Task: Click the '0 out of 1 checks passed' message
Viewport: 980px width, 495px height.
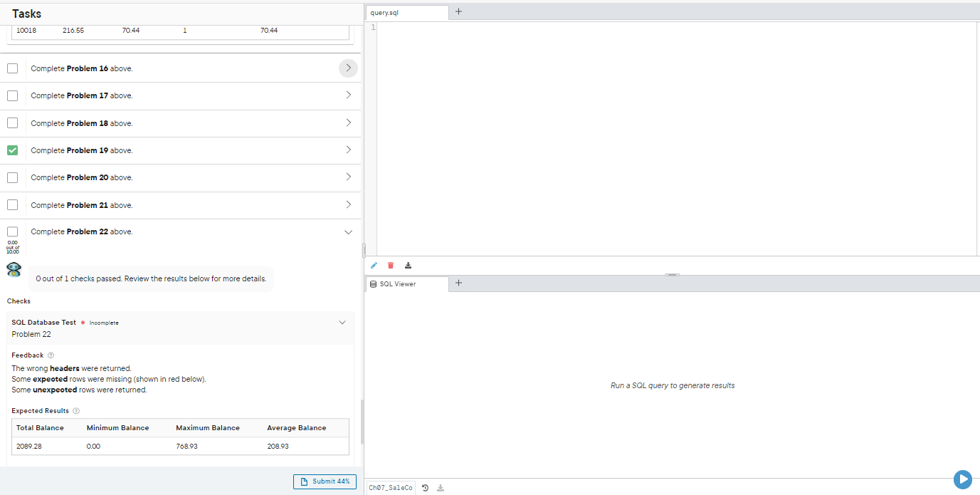Action: (151, 279)
